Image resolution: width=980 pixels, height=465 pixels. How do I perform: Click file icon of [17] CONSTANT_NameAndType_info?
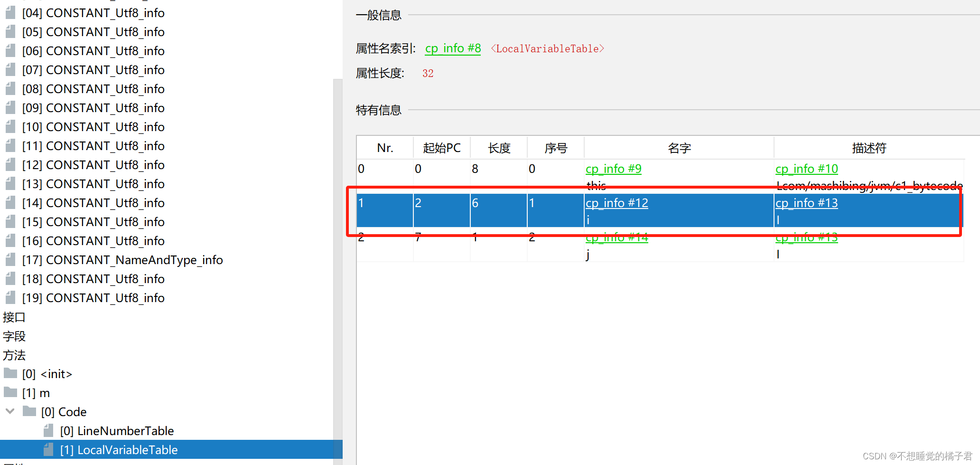coord(10,260)
